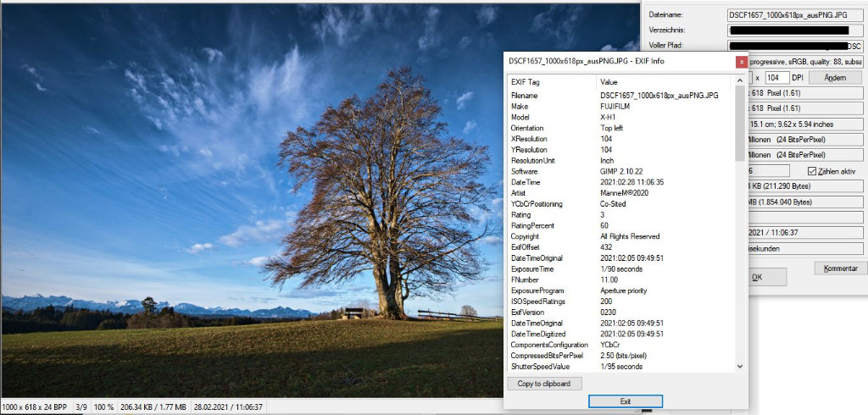The height and width of the screenshot is (415, 868).
Task: Select the 'CompressedBitsPerPixel' EXIF row
Action: (621, 356)
